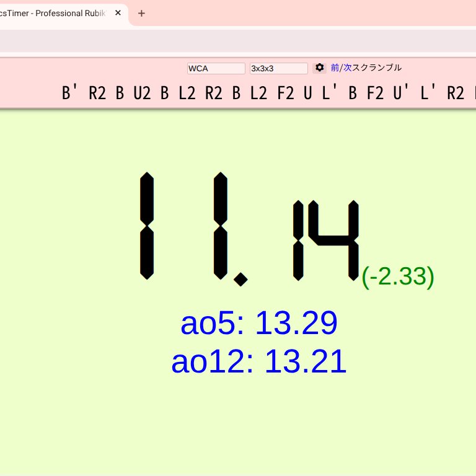Click the (-2.33) time difference
This screenshot has width=476, height=476.
[398, 276]
